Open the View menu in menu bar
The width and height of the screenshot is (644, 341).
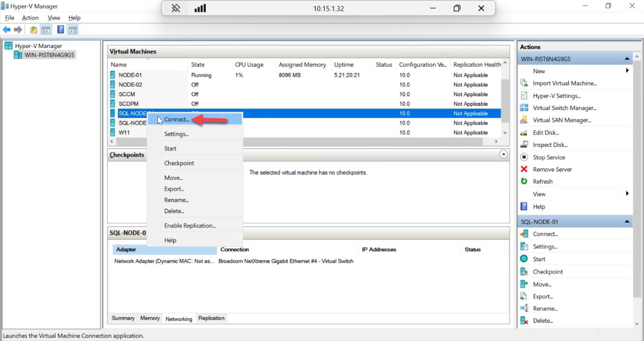click(x=54, y=18)
